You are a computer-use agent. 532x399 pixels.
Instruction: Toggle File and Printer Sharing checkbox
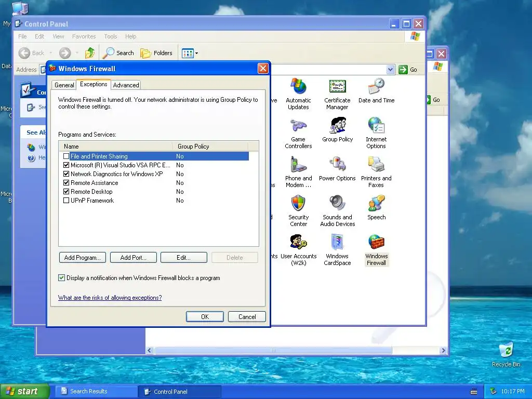pyautogui.click(x=66, y=156)
